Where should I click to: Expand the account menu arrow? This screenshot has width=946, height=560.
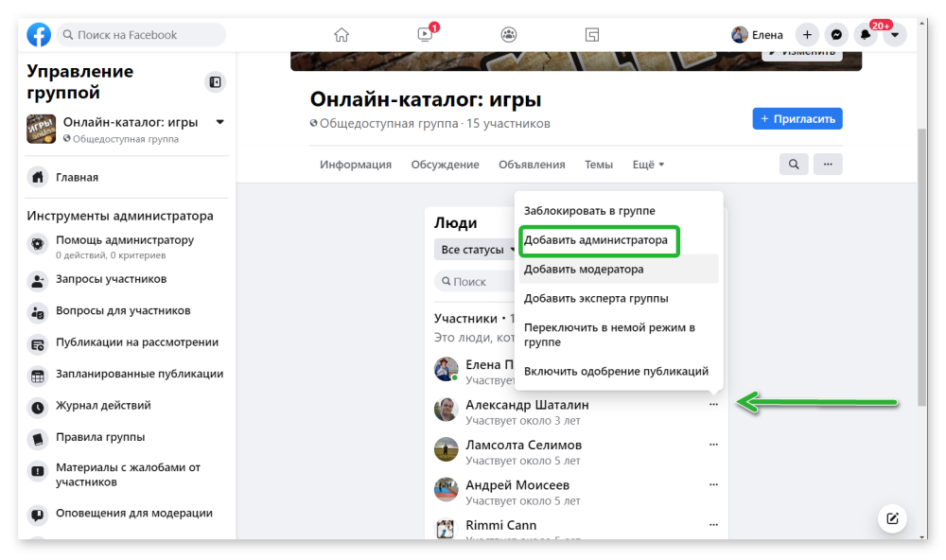coord(894,34)
